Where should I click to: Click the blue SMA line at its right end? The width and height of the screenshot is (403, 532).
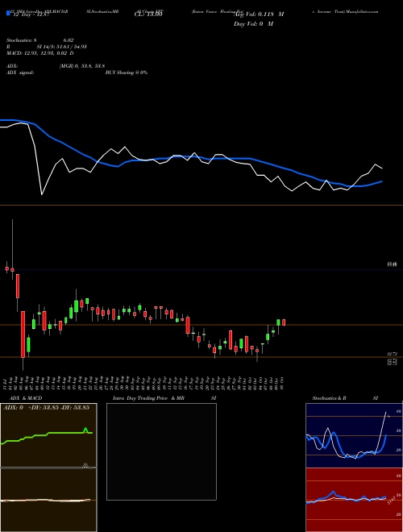(x=382, y=181)
